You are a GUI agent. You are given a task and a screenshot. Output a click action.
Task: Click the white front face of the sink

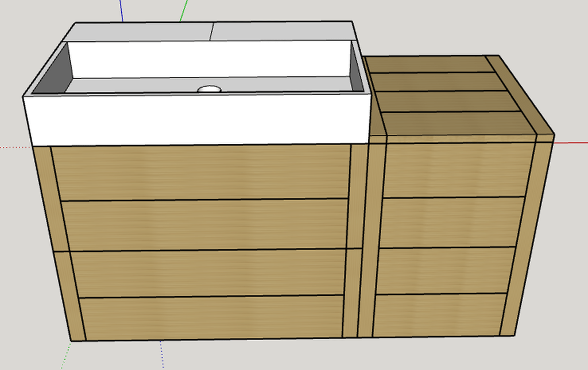(x=197, y=120)
